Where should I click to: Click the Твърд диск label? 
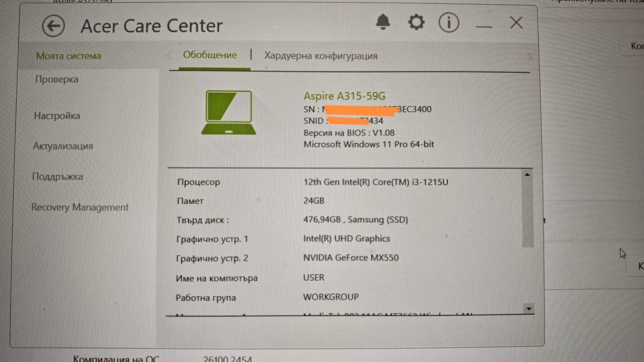point(203,220)
